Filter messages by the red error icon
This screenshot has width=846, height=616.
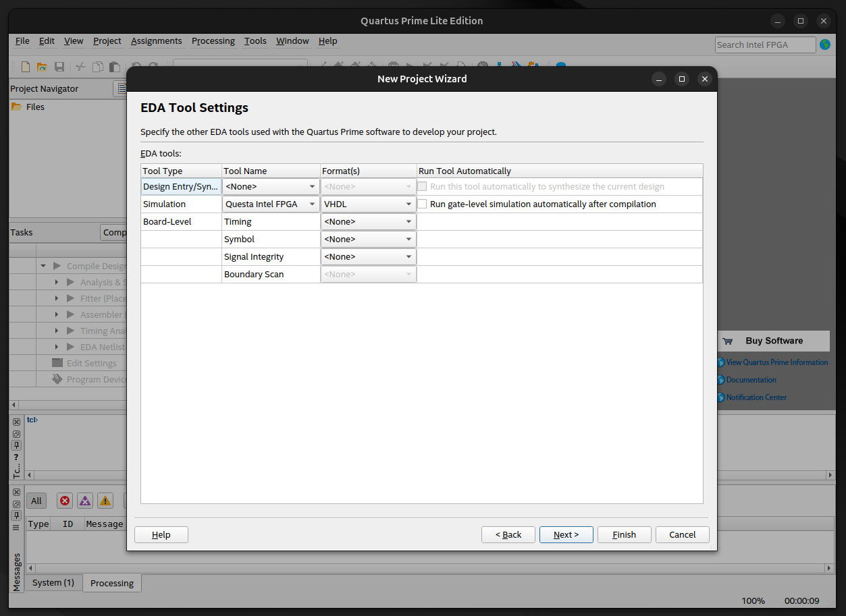(65, 501)
